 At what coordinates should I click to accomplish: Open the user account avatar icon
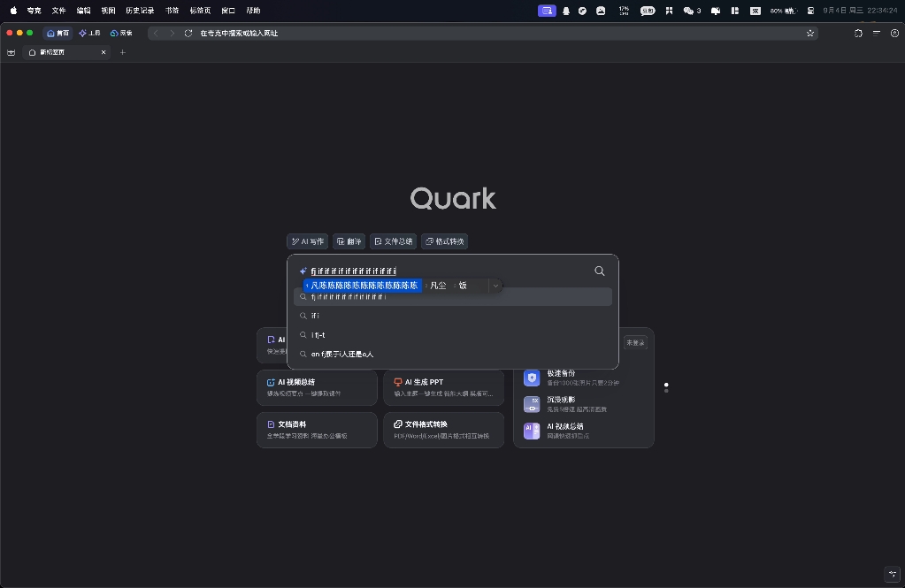894,34
